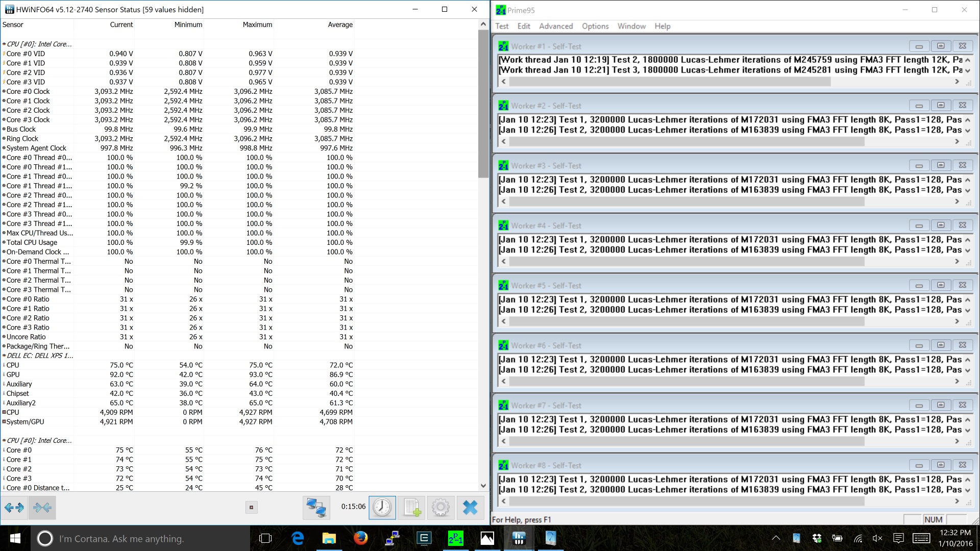Select the Uncore Ratio sensor row

click(x=178, y=337)
